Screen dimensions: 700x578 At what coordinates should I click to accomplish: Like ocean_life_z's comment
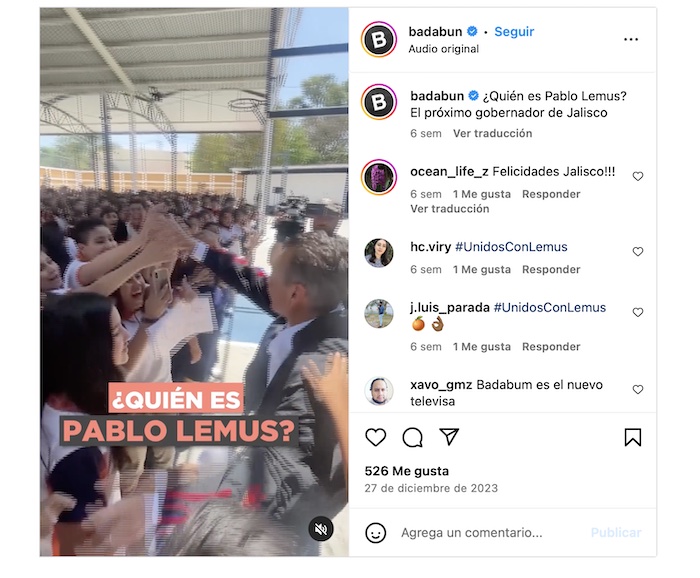pos(638,176)
